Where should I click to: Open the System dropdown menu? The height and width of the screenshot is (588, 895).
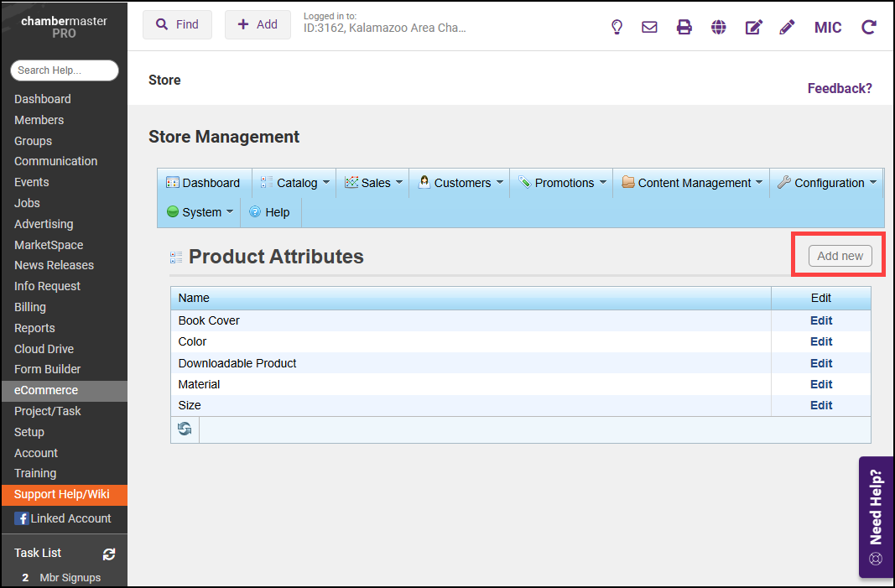coord(200,212)
